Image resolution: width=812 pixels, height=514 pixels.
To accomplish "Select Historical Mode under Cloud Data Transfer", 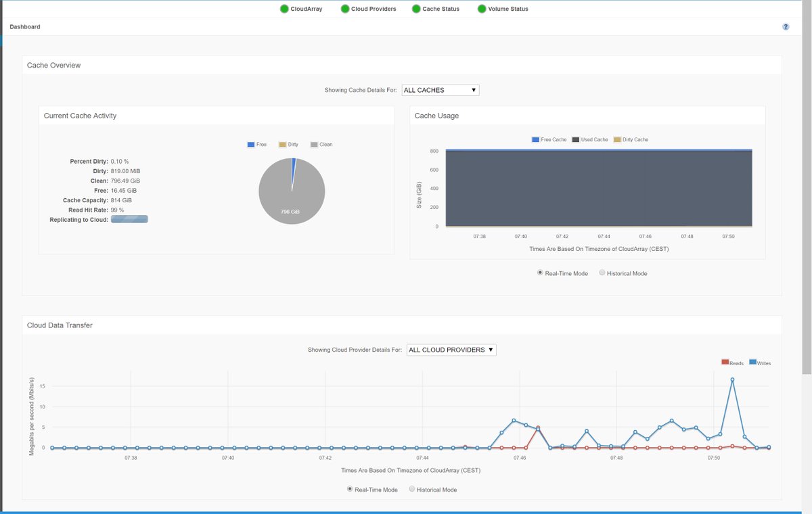I will pos(412,489).
